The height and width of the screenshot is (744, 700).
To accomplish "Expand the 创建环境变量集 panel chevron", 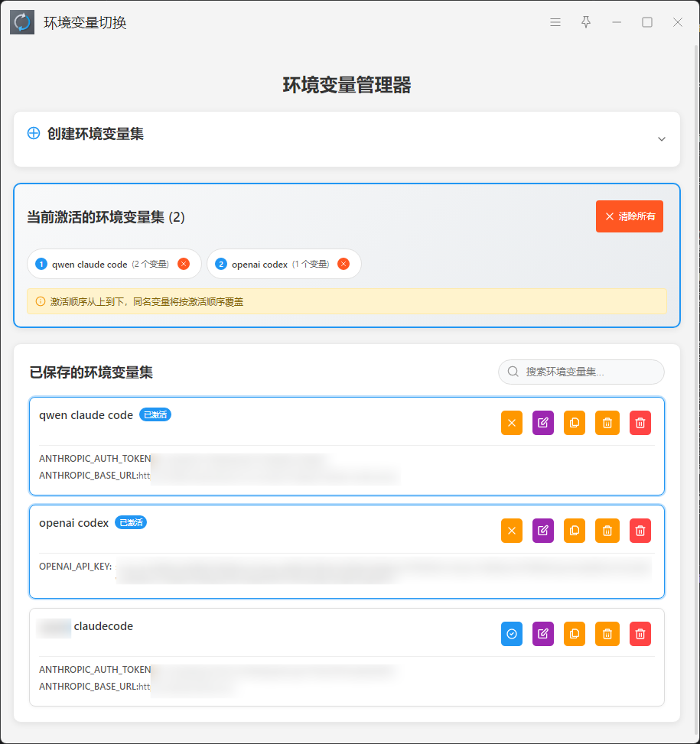I will (662, 139).
